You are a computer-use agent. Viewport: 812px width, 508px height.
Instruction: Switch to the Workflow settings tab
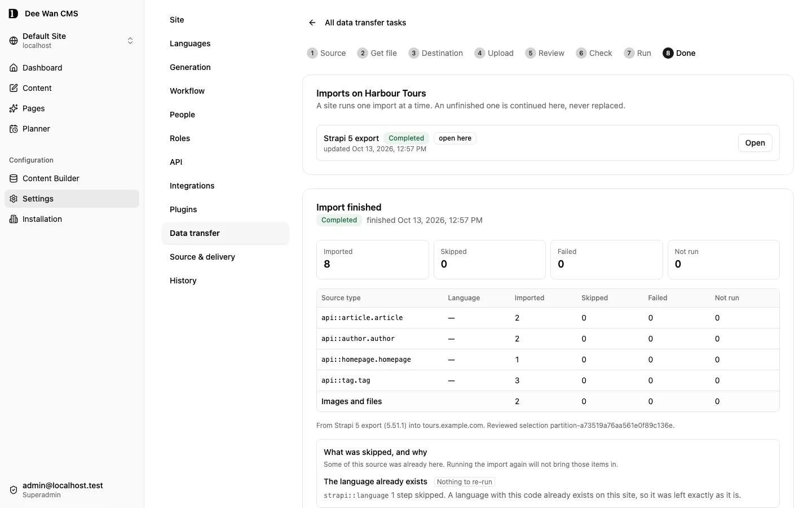(226, 91)
